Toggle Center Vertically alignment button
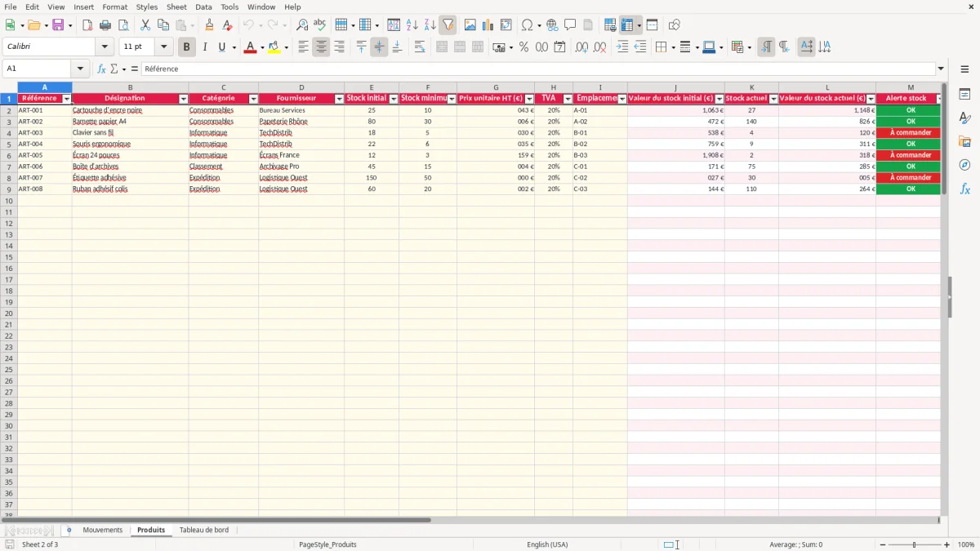980x551 pixels. coord(379,47)
